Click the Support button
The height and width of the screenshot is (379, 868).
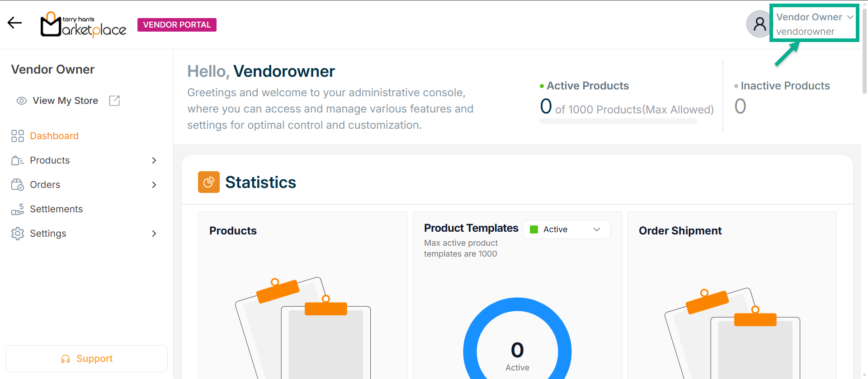pos(86,359)
